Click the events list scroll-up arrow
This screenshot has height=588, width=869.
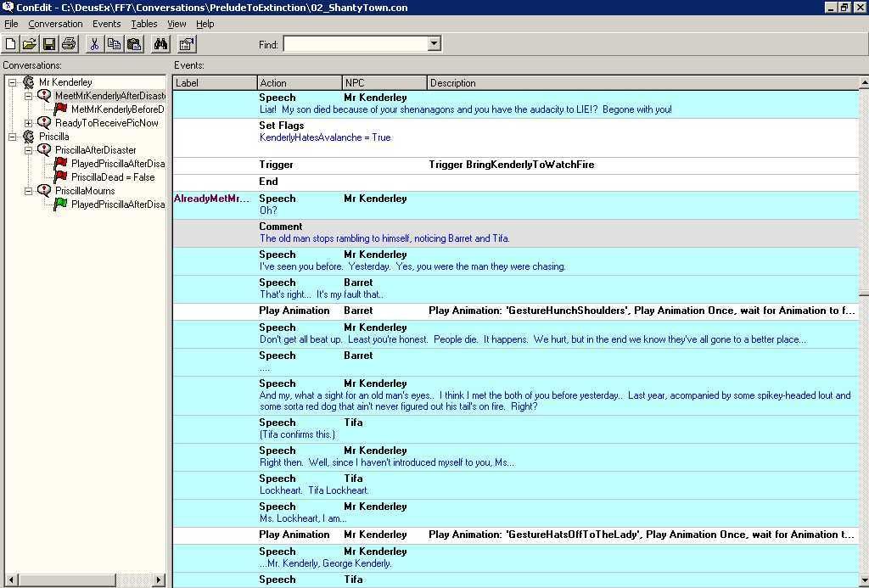(x=863, y=82)
